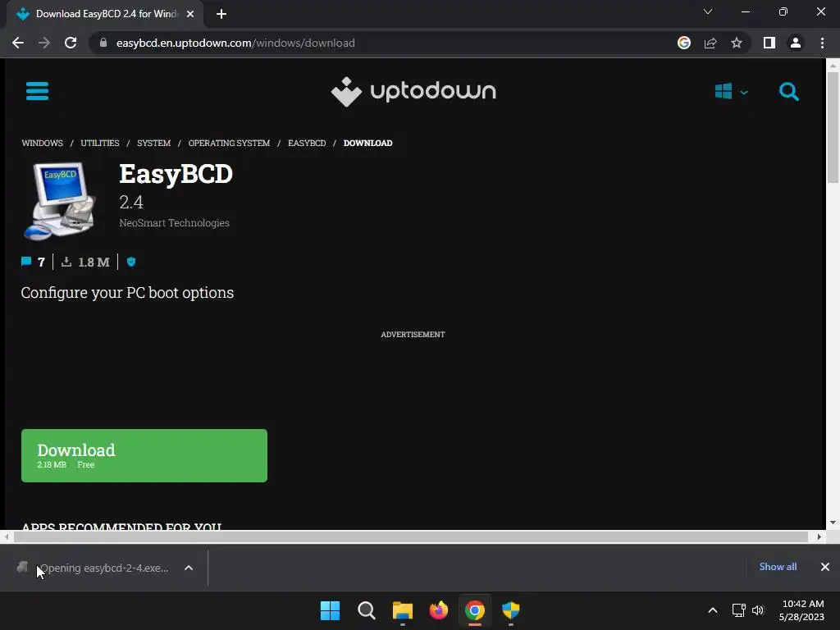Click the DOWNLOAD breadcrumb
This screenshot has width=840, height=630.
coord(367,143)
